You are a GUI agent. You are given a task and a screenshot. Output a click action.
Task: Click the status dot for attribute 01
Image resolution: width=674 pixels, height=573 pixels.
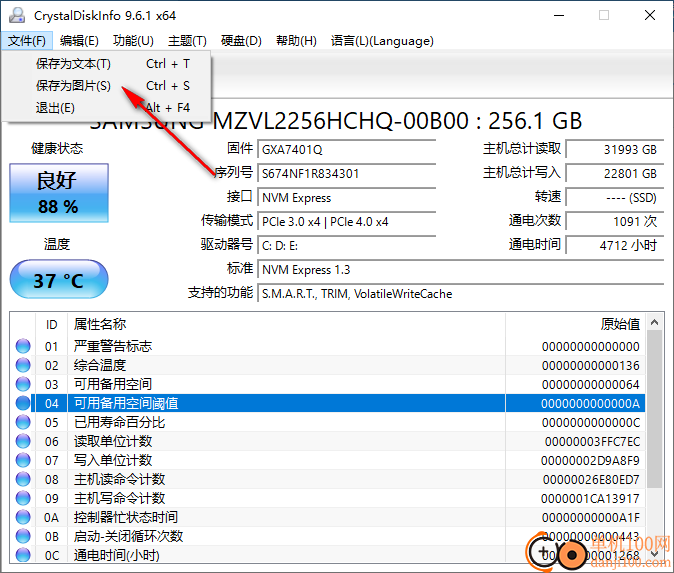(23, 346)
